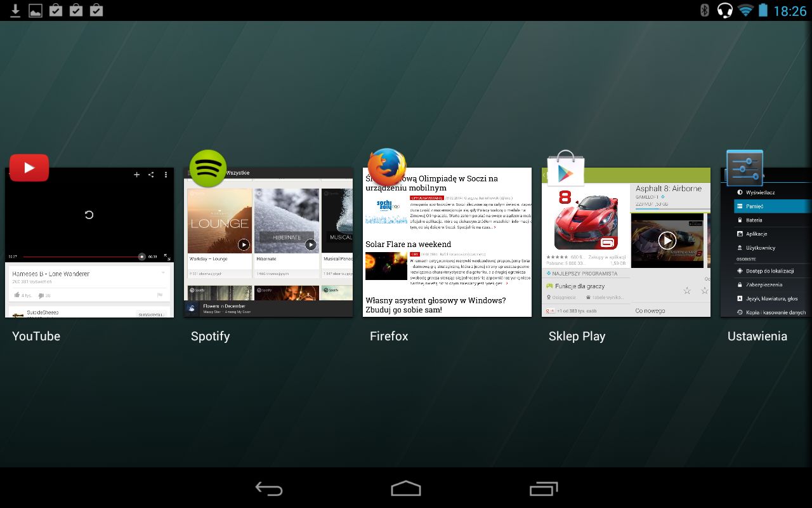The image size is (812, 508).
Task: Open the Hibernate album cover
Action: click(287, 220)
